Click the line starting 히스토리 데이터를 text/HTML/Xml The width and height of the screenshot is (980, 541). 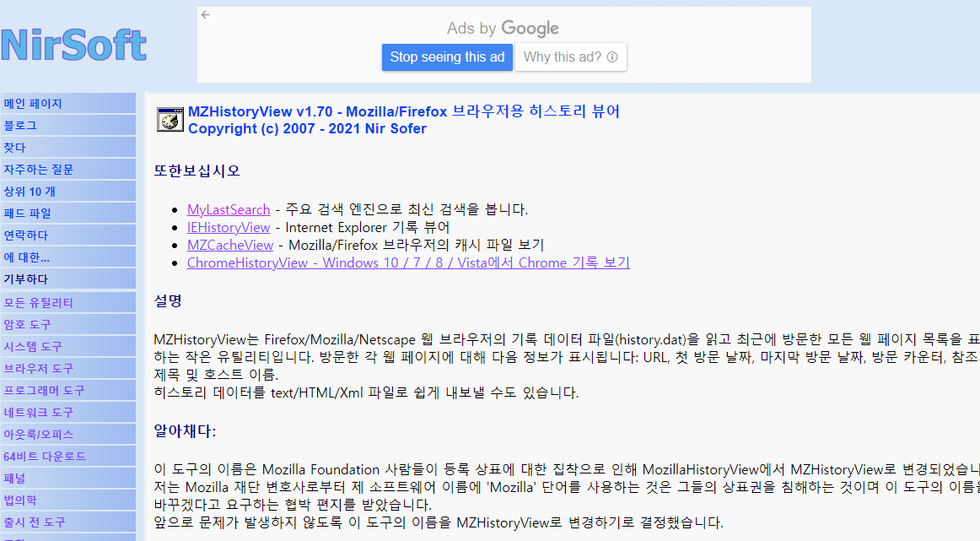tap(366, 392)
